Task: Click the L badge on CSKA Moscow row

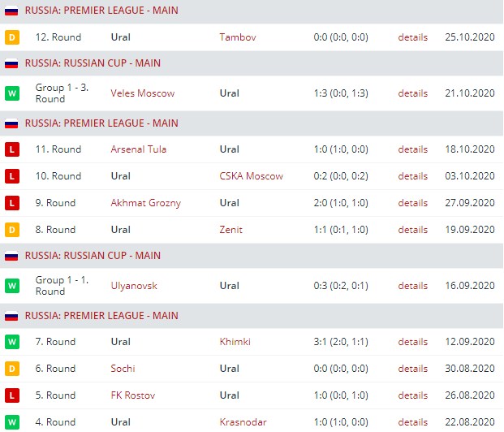Action: pos(12,176)
